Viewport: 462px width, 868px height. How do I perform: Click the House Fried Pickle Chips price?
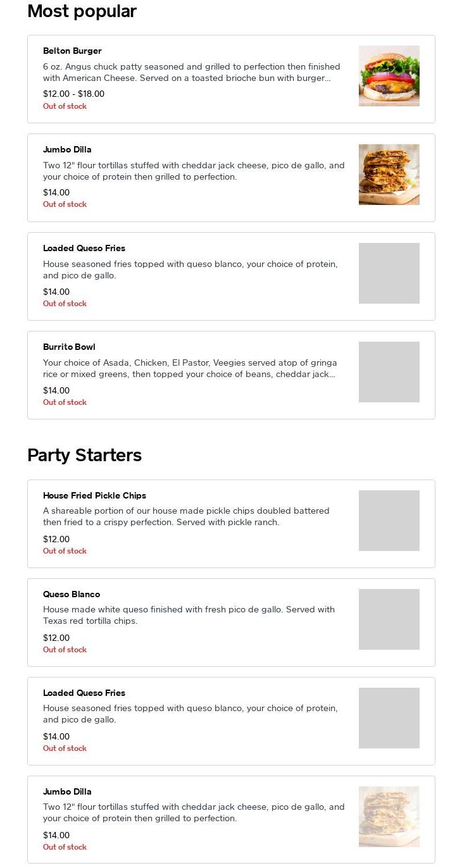(x=56, y=539)
